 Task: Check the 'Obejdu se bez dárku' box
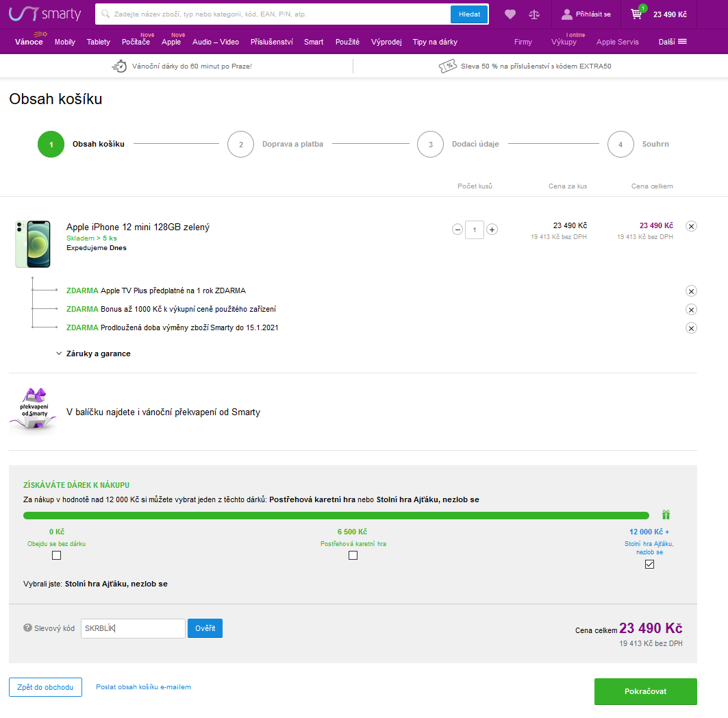coord(57,556)
